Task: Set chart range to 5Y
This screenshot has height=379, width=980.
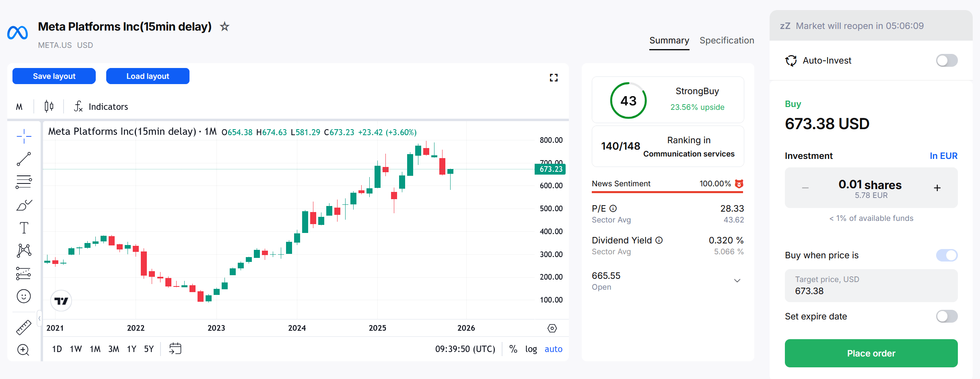Action: point(149,349)
